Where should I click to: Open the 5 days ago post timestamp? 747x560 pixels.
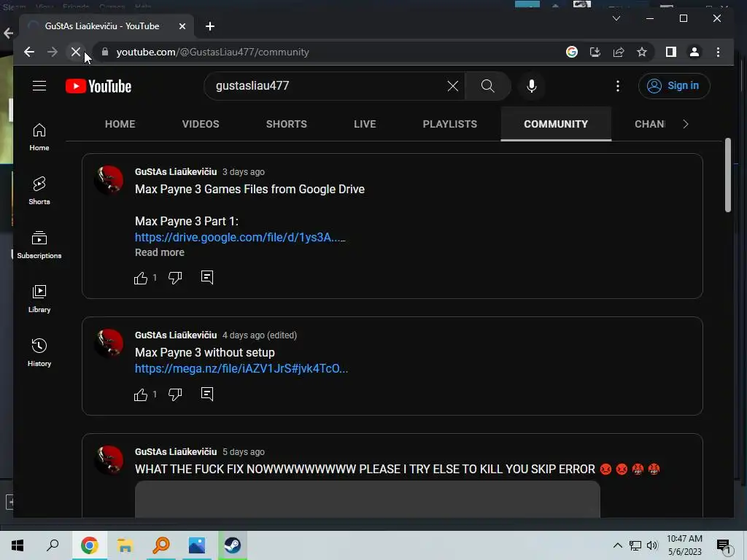point(243,452)
